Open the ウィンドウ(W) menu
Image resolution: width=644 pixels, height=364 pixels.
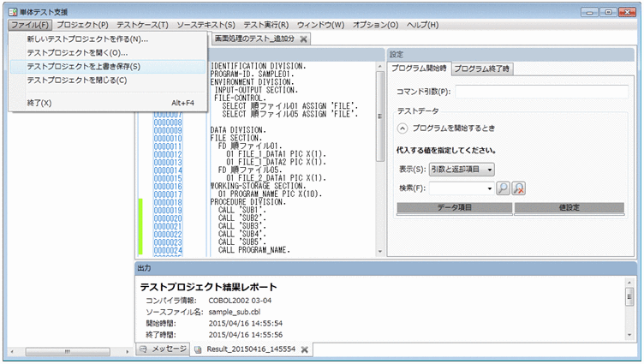pyautogui.click(x=321, y=25)
